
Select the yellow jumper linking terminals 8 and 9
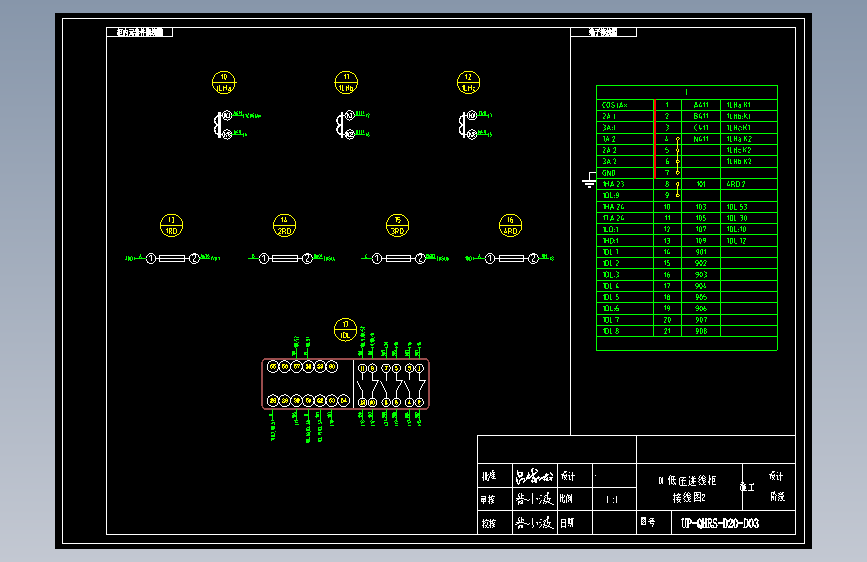(x=678, y=190)
